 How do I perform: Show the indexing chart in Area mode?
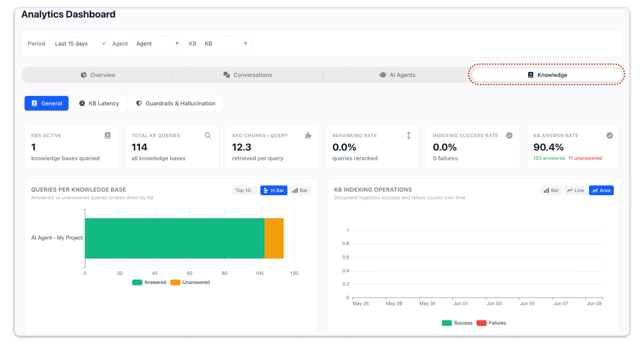coord(601,190)
